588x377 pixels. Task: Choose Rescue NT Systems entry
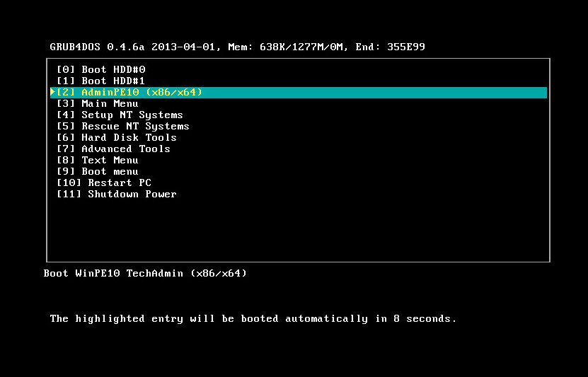point(122,127)
